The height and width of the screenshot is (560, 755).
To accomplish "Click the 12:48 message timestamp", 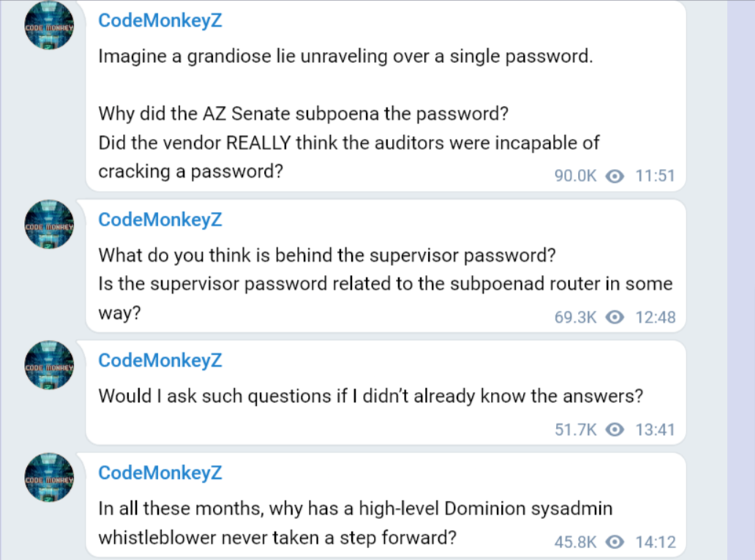I will [655, 317].
